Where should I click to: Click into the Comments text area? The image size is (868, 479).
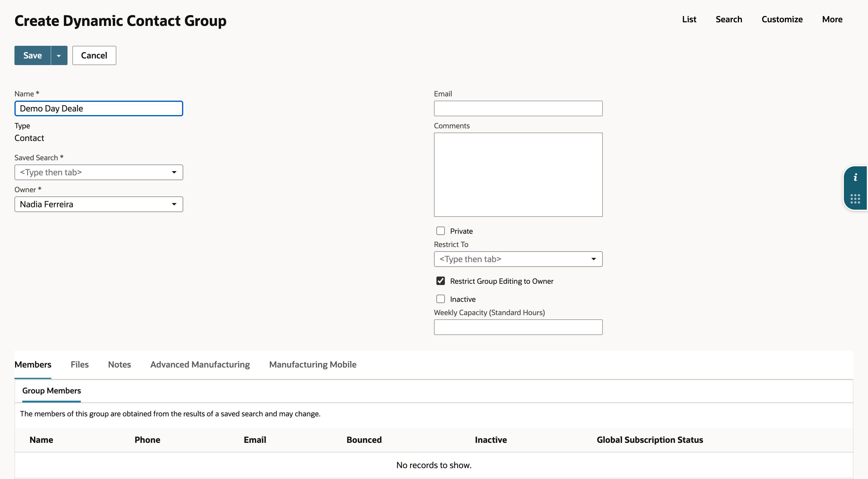pyautogui.click(x=518, y=175)
